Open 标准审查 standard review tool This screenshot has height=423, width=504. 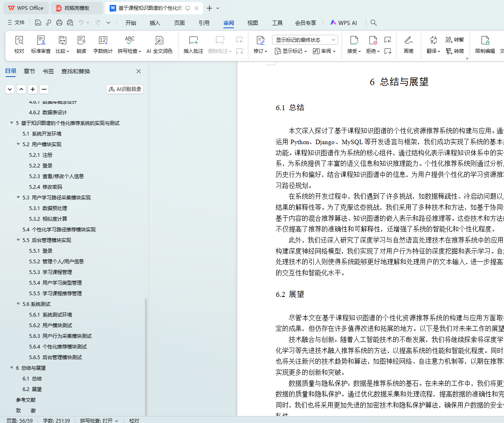pos(41,45)
